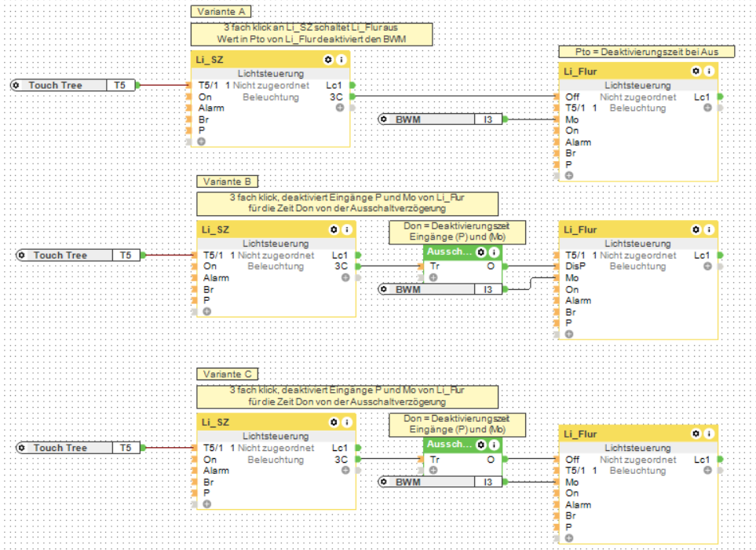Select Variante B note 'Don = Deaktivierungszeit'
756x550 pixels.
click(x=457, y=232)
